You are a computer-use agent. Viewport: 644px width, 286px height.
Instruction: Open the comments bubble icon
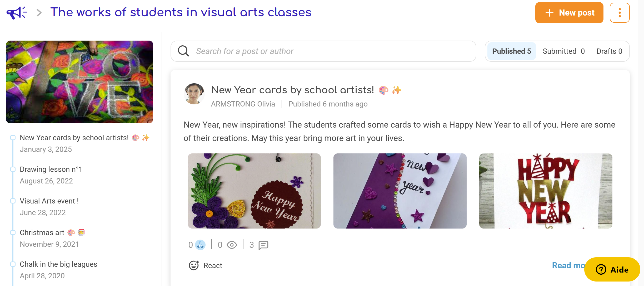tap(263, 245)
